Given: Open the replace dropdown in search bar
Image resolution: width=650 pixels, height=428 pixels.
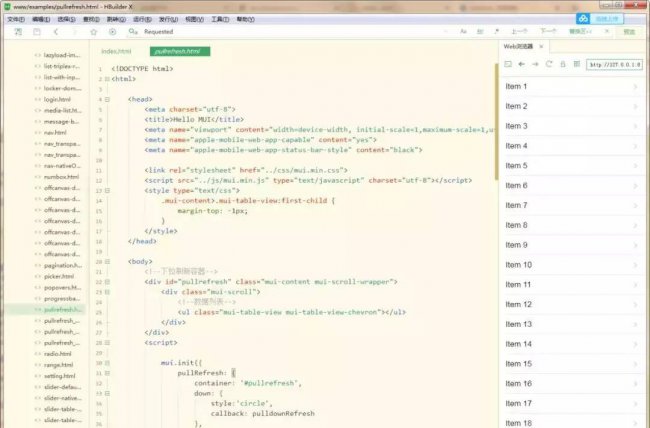Looking at the screenshot, I should (580, 32).
